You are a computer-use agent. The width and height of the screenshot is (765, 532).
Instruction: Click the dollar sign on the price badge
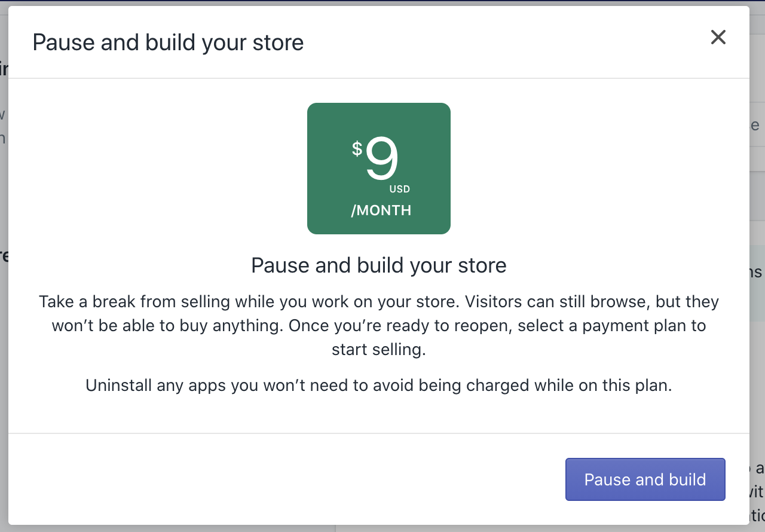point(357,149)
